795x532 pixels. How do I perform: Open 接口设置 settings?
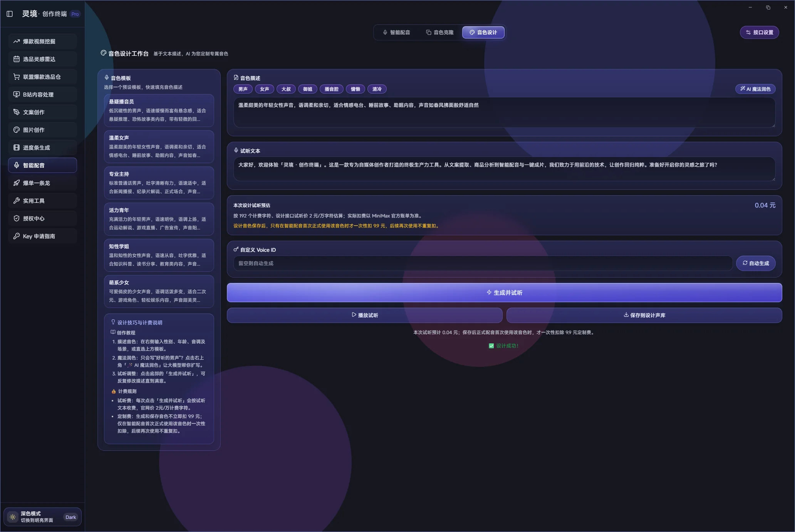point(759,32)
